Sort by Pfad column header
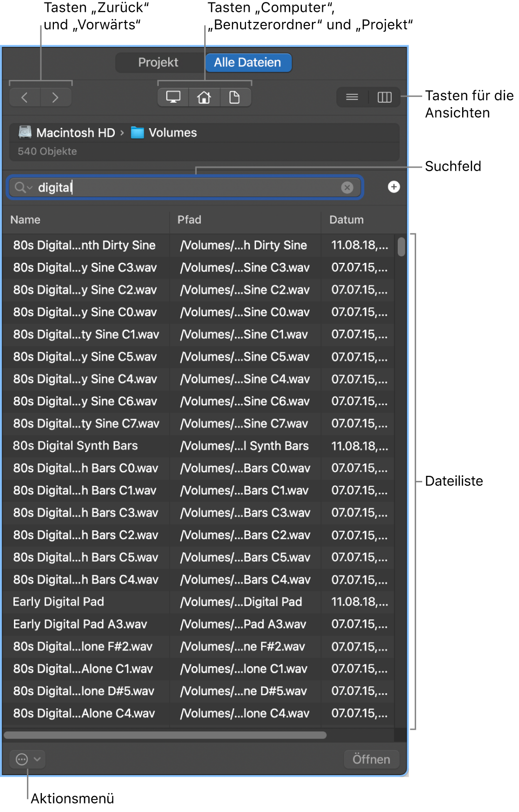519x812 pixels. [246, 220]
